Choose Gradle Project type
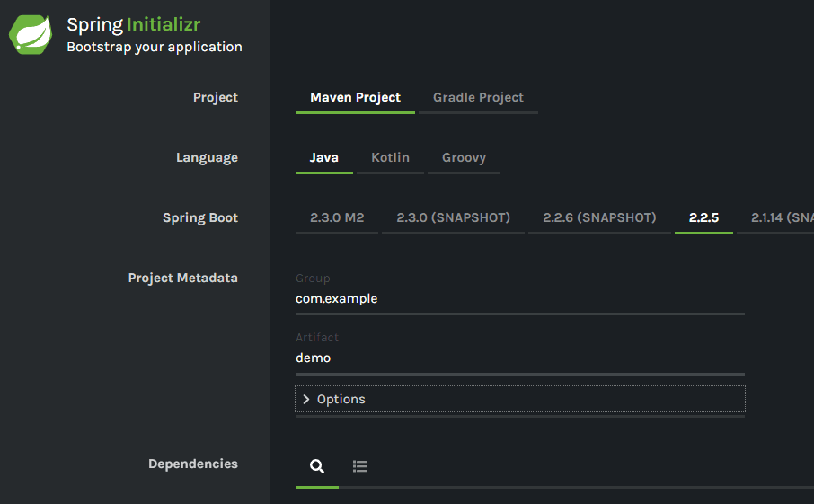 pyautogui.click(x=478, y=97)
